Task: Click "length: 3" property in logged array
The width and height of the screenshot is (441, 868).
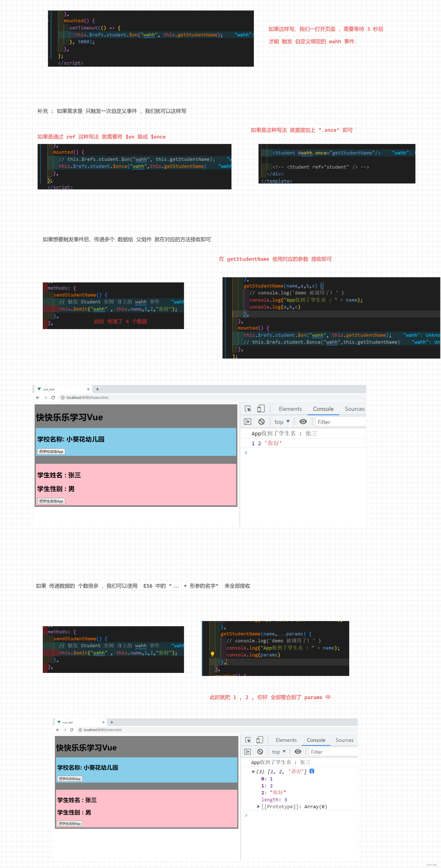Action: pyautogui.click(x=274, y=799)
